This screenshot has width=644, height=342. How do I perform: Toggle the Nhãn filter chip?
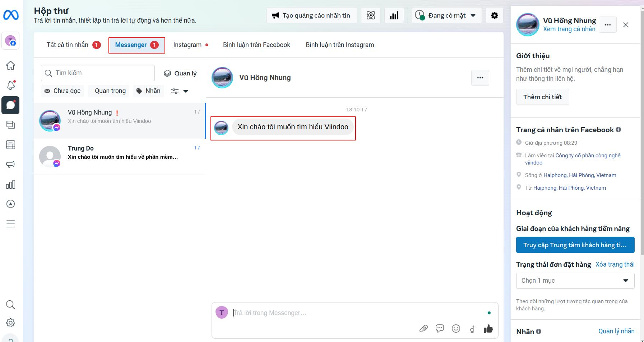[x=148, y=91]
